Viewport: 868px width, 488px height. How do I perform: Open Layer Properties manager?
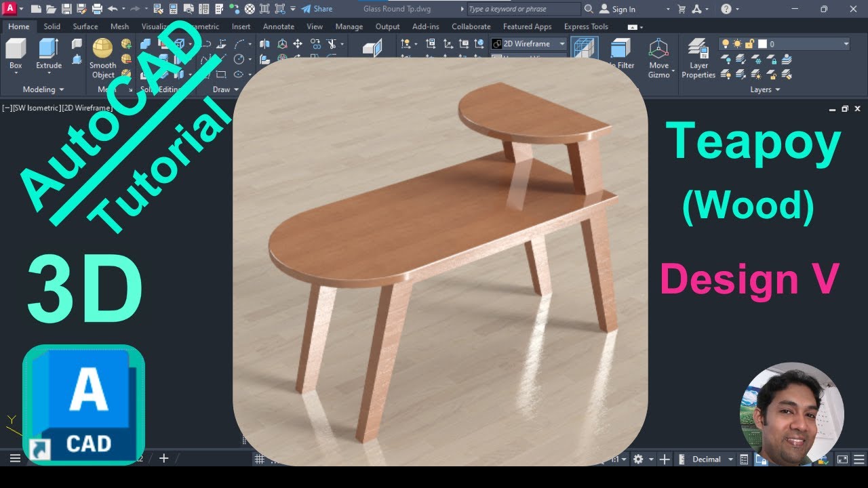pyautogui.click(x=698, y=58)
